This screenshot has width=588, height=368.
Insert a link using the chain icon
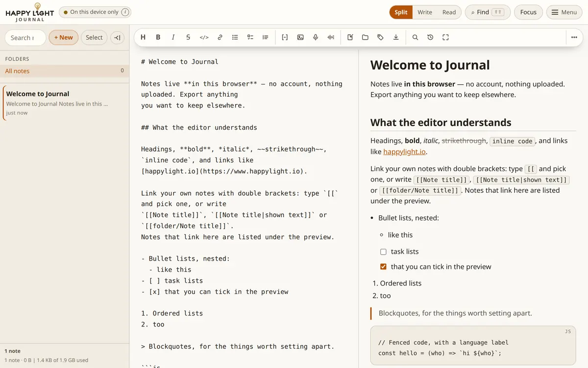(220, 37)
